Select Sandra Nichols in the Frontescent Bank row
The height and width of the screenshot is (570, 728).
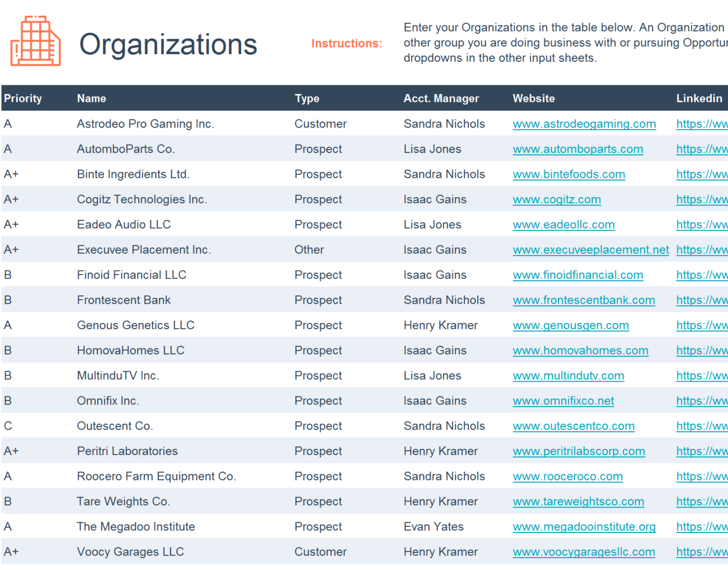tap(444, 300)
